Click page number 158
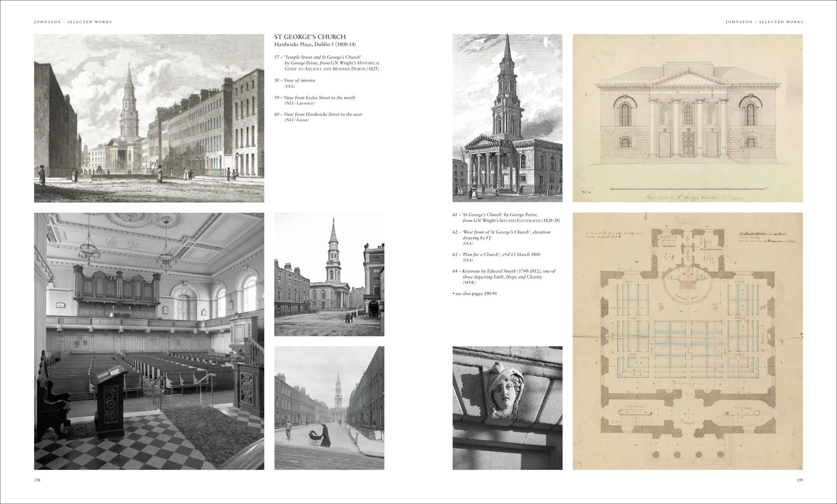The image size is (837, 504). click(x=38, y=480)
